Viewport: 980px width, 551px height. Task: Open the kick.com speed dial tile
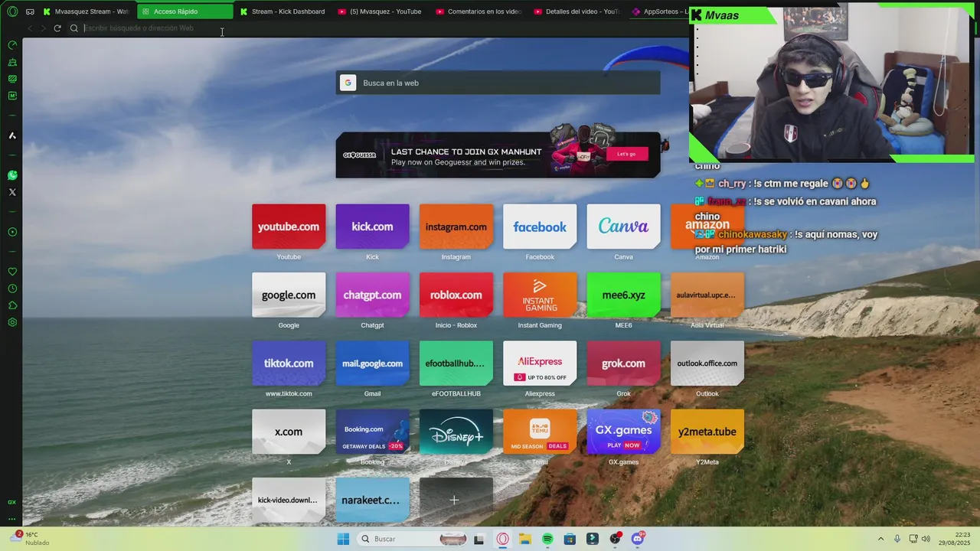pos(372,227)
